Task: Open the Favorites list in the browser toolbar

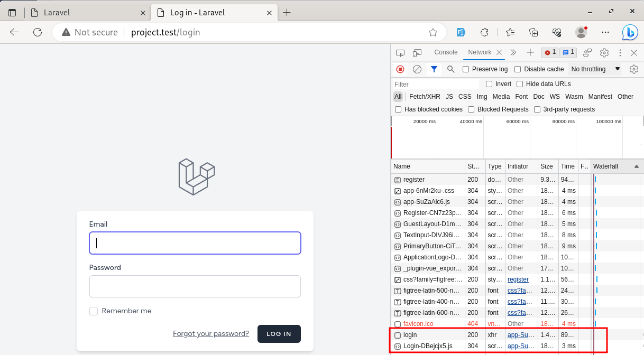Action: [x=510, y=32]
